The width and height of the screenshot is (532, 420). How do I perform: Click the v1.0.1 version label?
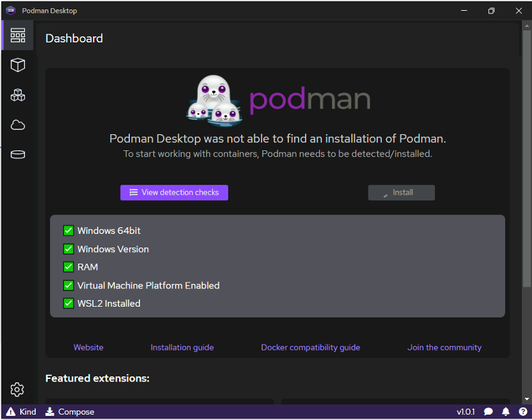point(465,412)
